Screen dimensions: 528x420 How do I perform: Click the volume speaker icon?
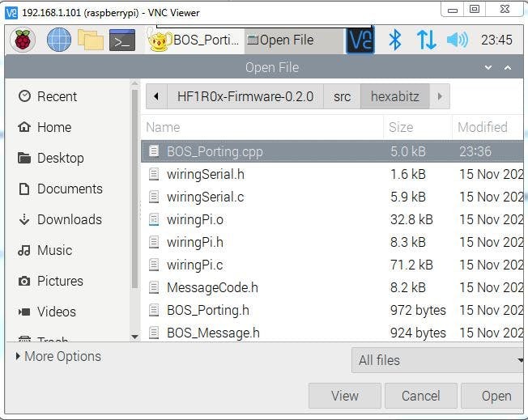coord(457,39)
